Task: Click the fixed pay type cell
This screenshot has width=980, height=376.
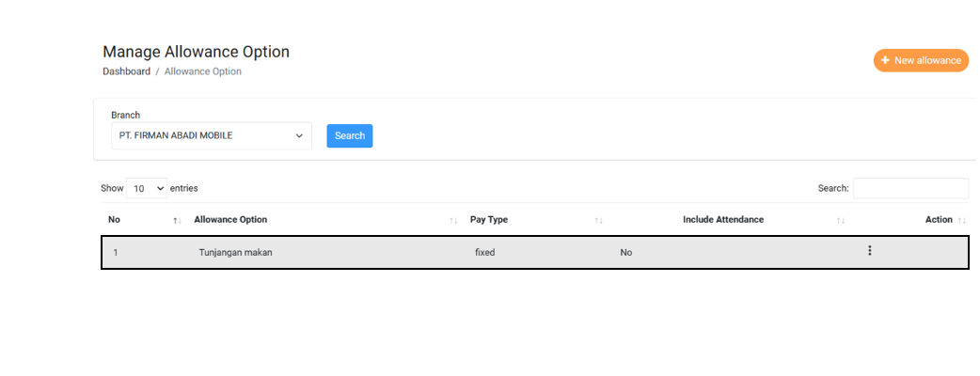Action: 484,252
